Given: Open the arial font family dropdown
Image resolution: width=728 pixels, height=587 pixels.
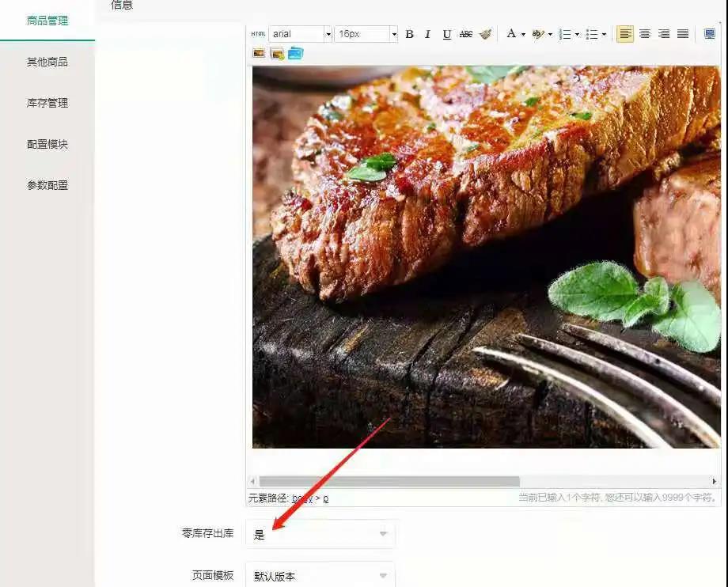Looking at the screenshot, I should click(301, 34).
